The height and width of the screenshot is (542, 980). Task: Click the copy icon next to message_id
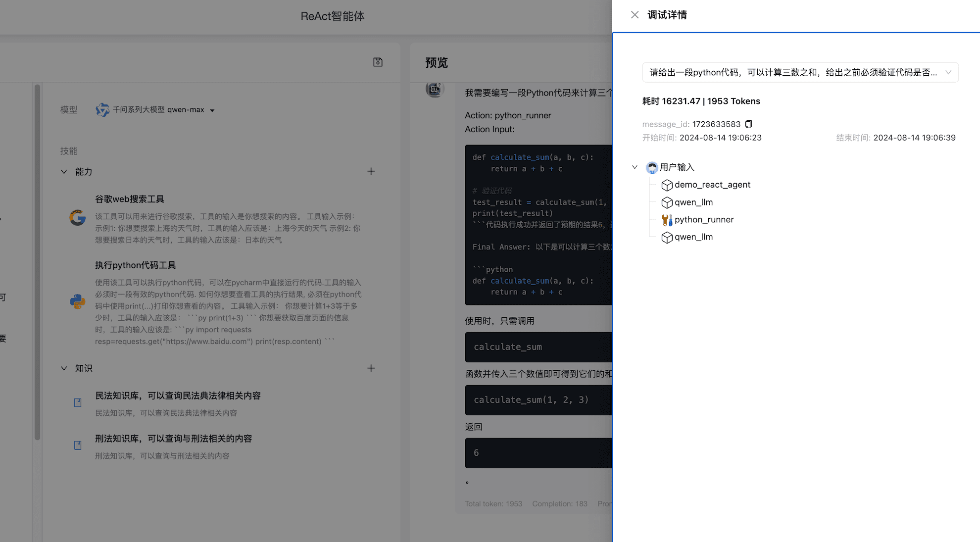[x=748, y=124]
